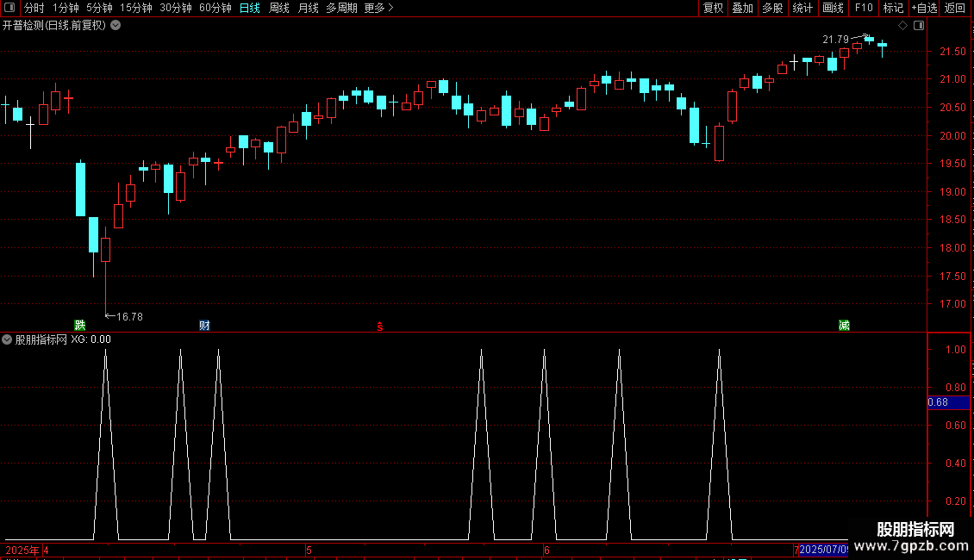
Task: Select the 日线 daily chart tab
Action: pos(250,8)
